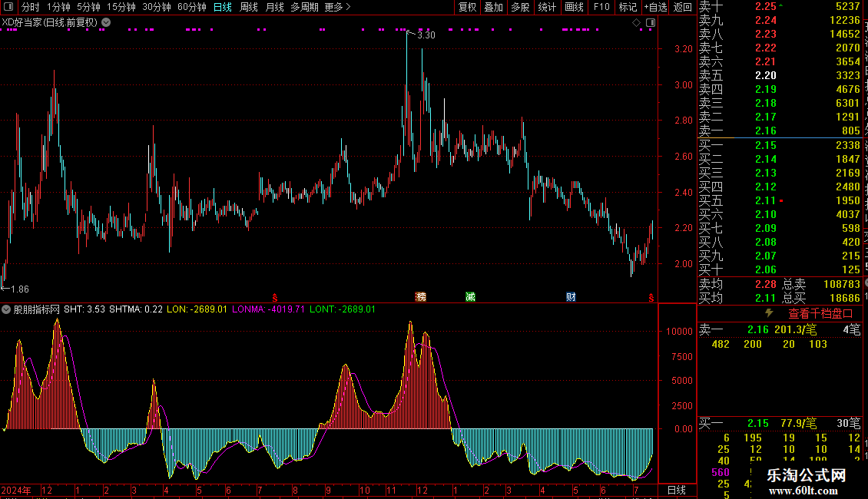Select the 卖十 2.25 order row
Viewport: 868px width, 499px height.
point(780,6)
